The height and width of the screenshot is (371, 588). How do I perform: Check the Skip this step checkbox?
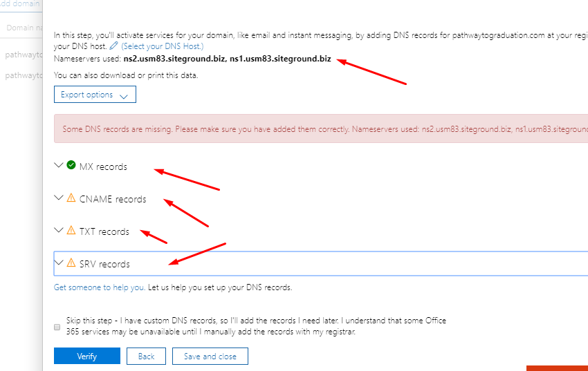tap(57, 327)
